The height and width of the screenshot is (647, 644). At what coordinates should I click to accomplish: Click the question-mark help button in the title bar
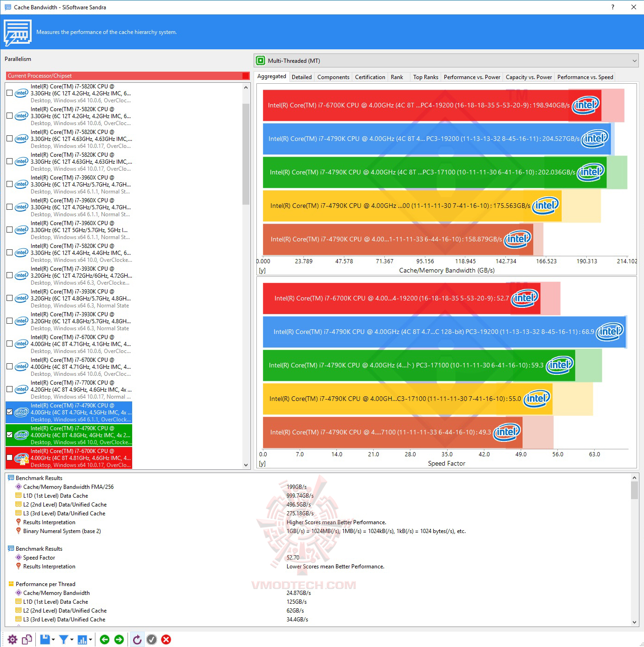pyautogui.click(x=612, y=7)
